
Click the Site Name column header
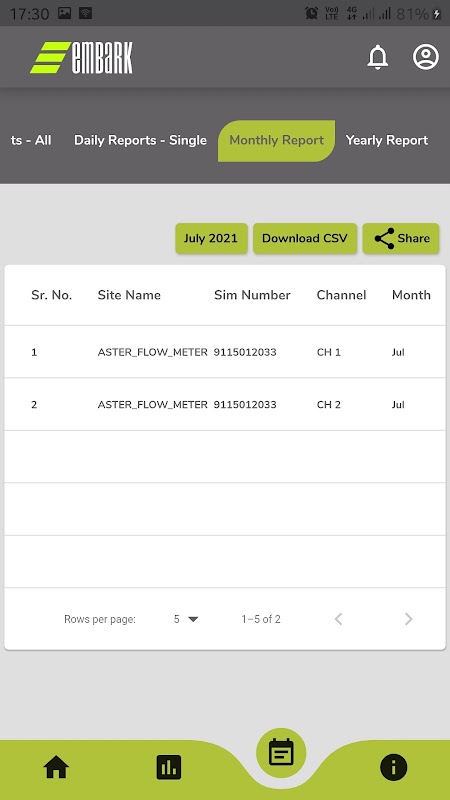click(x=129, y=295)
